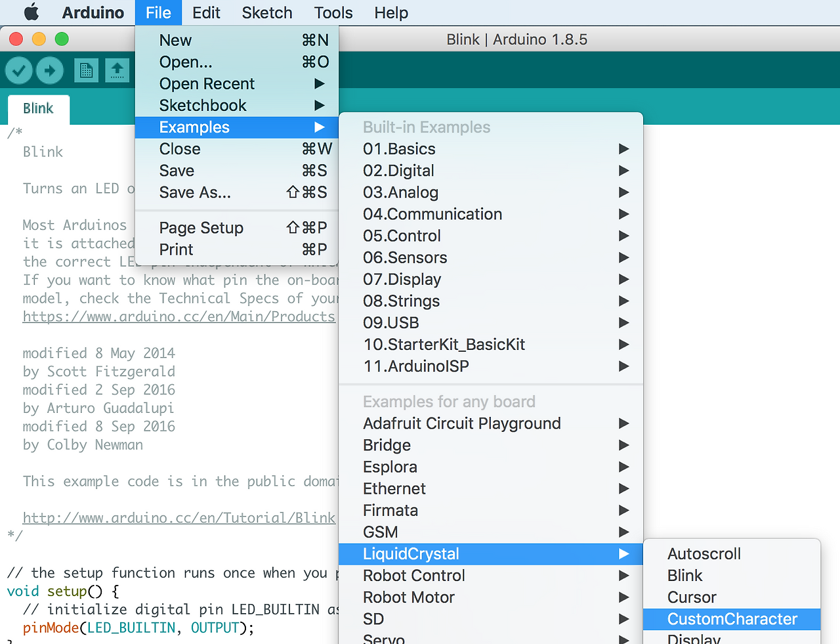Open the Firmata library examples

(491, 510)
